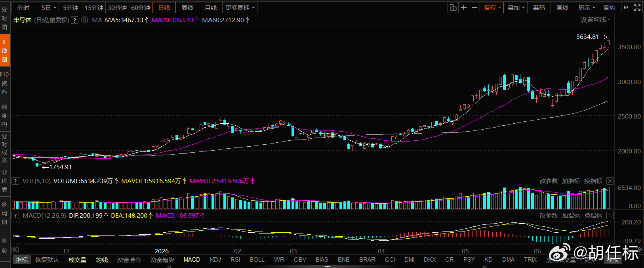This screenshot has width=644, height=268.
Task: Click the unlock padlock icon in toolbar
Action: click(x=453, y=8)
